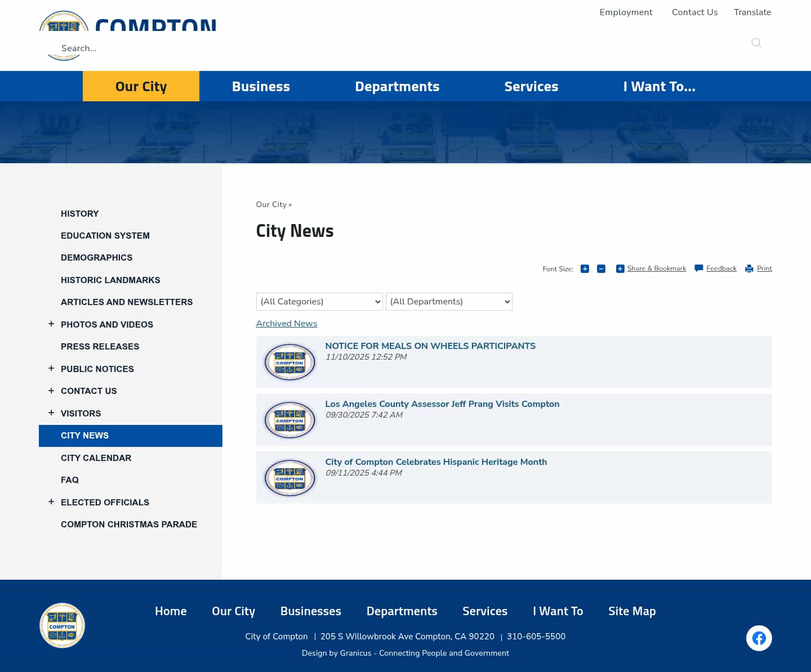
Task: Click the Employment link at top right
Action: click(x=626, y=12)
